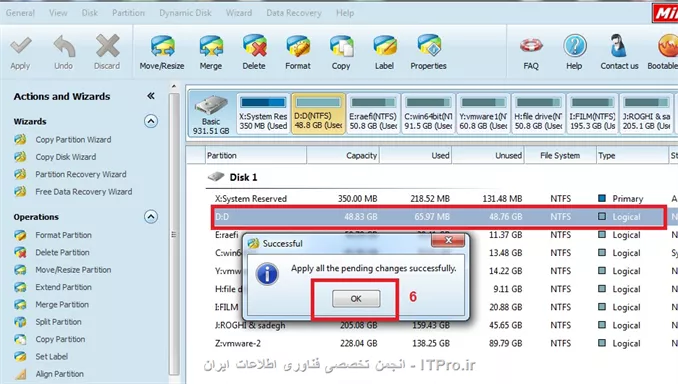This screenshot has width=678, height=384.
Task: Select D:D(NTFS) block in disk map
Action: pos(318,115)
